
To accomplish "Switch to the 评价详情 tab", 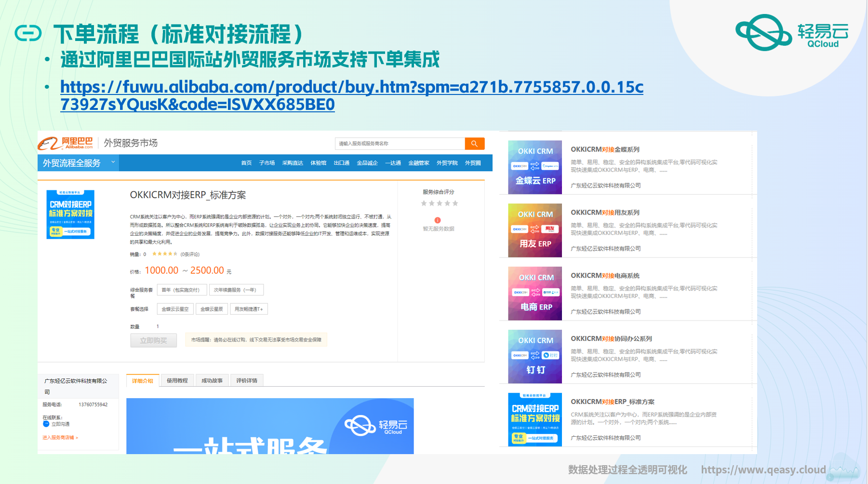I will [247, 380].
